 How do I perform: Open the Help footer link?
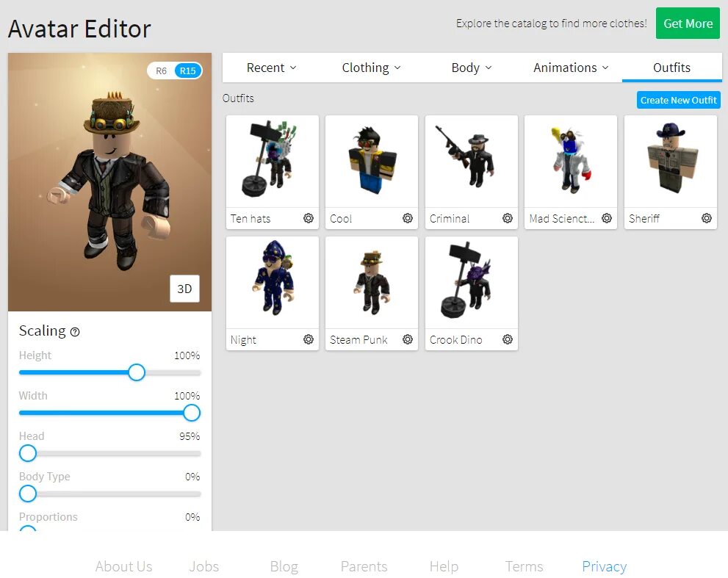[x=444, y=566]
